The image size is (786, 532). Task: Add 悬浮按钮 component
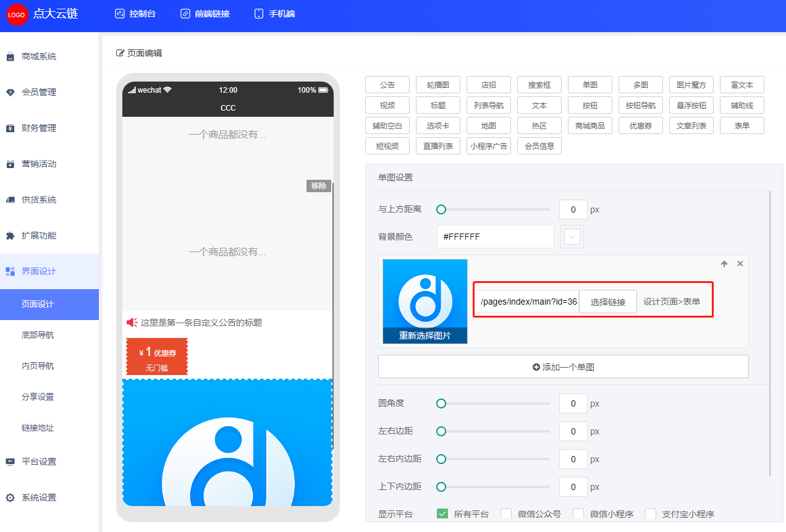[x=691, y=105]
